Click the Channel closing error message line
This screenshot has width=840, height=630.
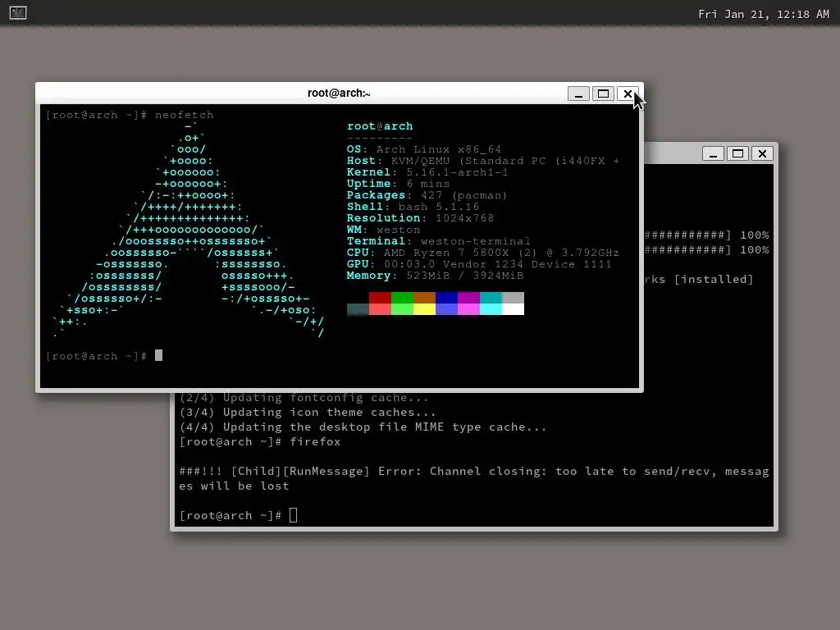[474, 471]
